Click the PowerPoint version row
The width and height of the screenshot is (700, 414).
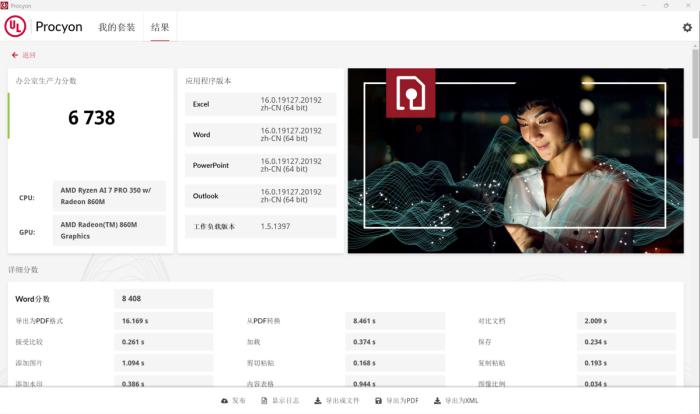pos(261,165)
